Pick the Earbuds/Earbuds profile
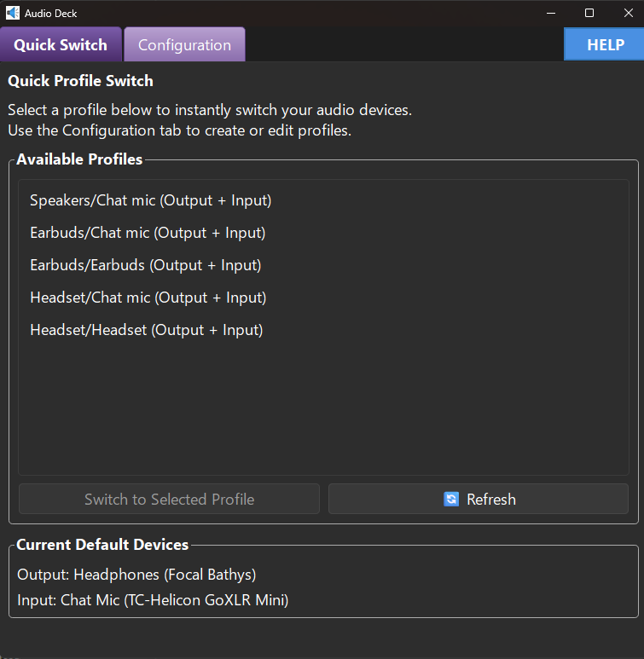Image resolution: width=644 pixels, height=659 pixels. tap(145, 265)
